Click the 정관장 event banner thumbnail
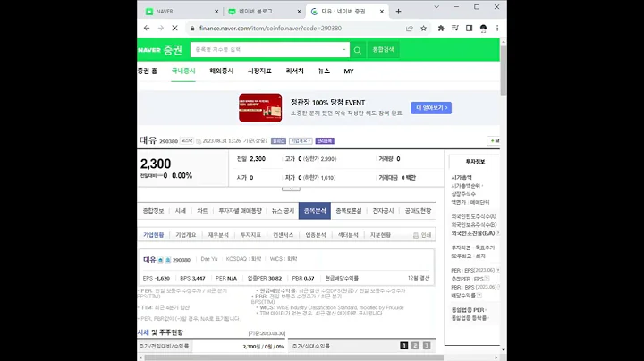644x361 pixels. pos(260,108)
